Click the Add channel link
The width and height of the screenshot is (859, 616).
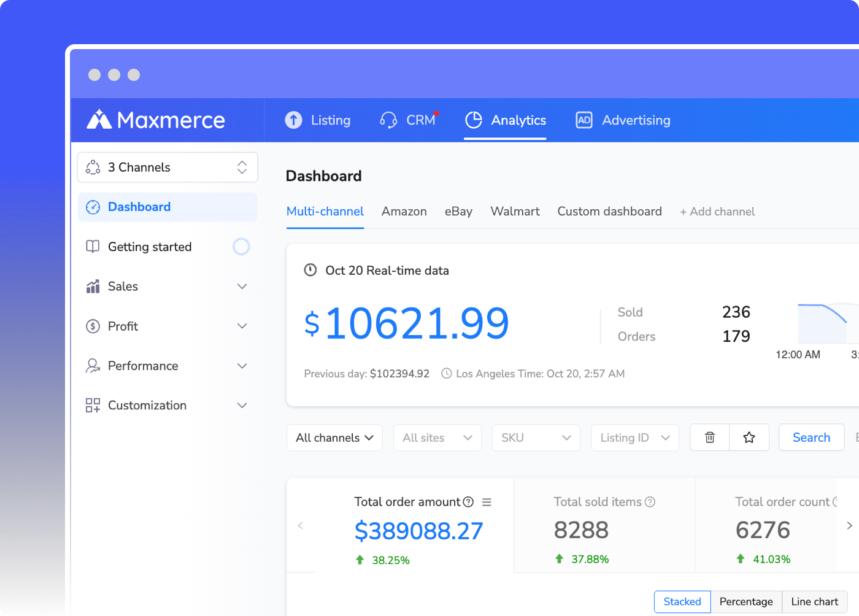tap(717, 212)
